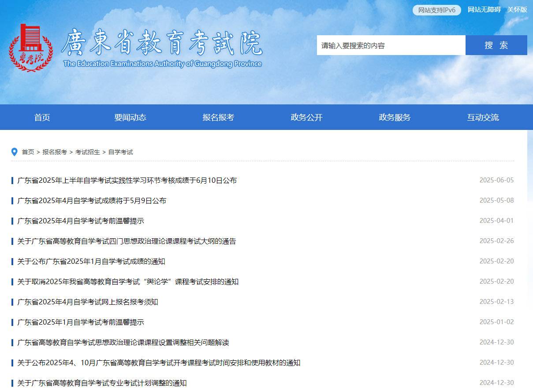The height and width of the screenshot is (392, 533).
Task: Open the 首页 navigation menu item
Action: tap(42, 117)
